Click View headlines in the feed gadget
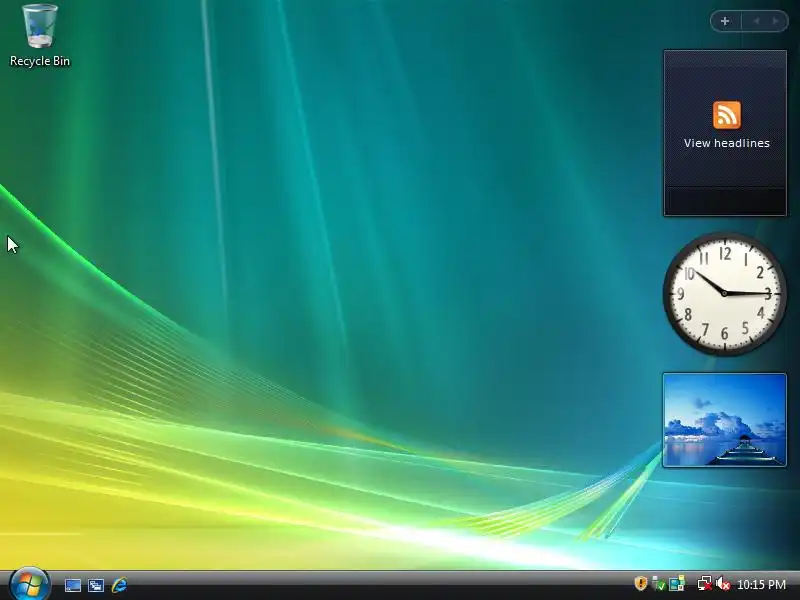 tap(727, 143)
